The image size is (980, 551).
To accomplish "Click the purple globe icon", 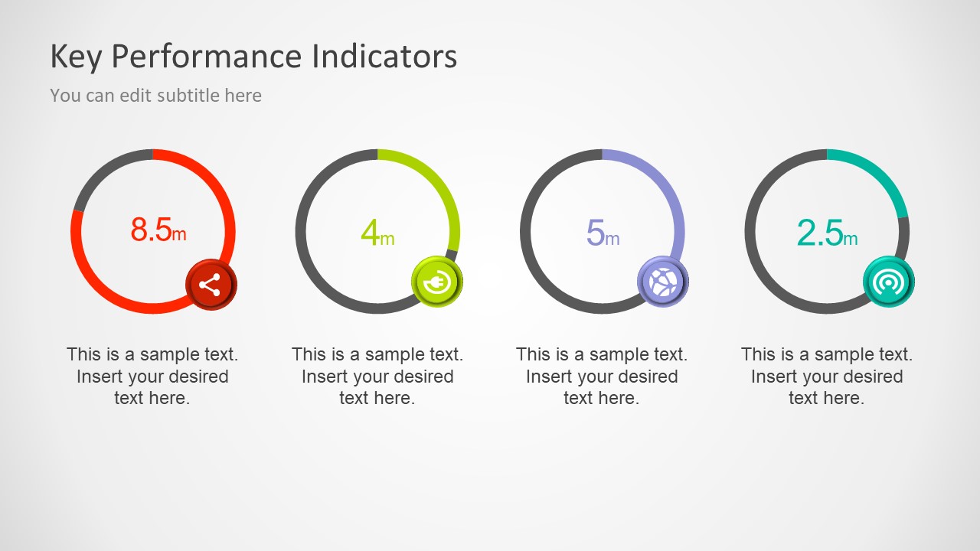I will point(662,282).
